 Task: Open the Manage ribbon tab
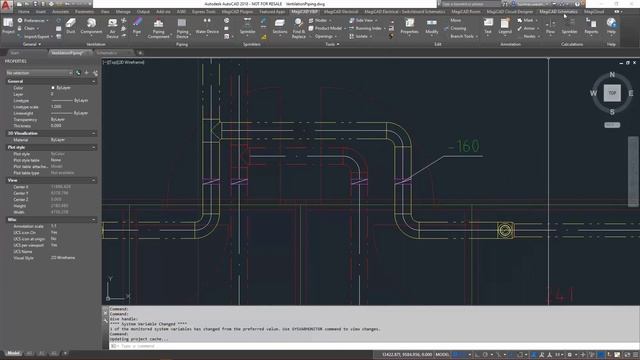click(x=123, y=12)
